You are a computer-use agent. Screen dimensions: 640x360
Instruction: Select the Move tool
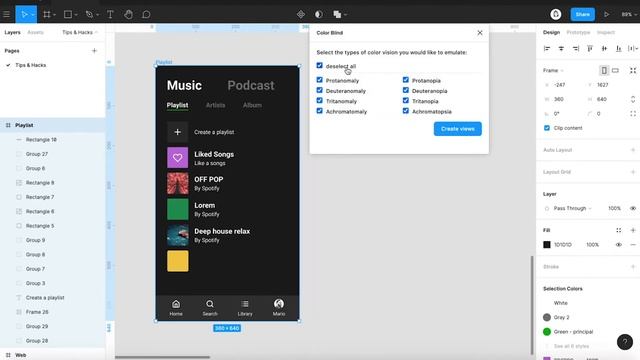[x=24, y=14]
